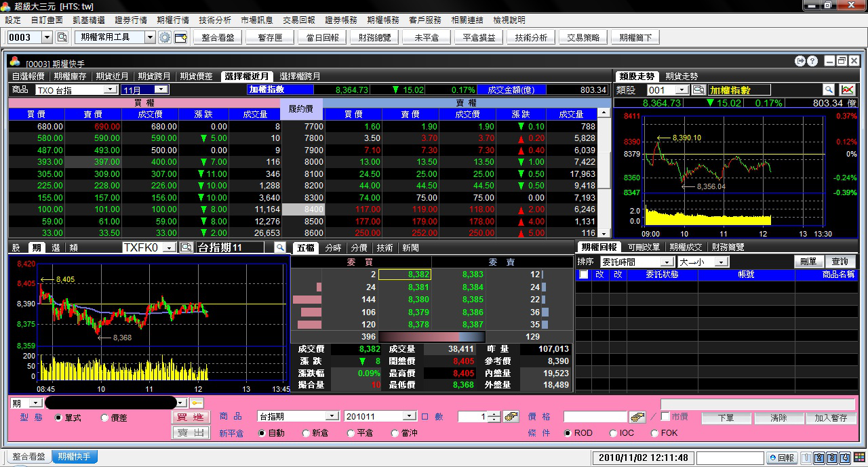This screenshot has height=467, width=868.
Task: Select the IOC condition radio button
Action: [613, 433]
